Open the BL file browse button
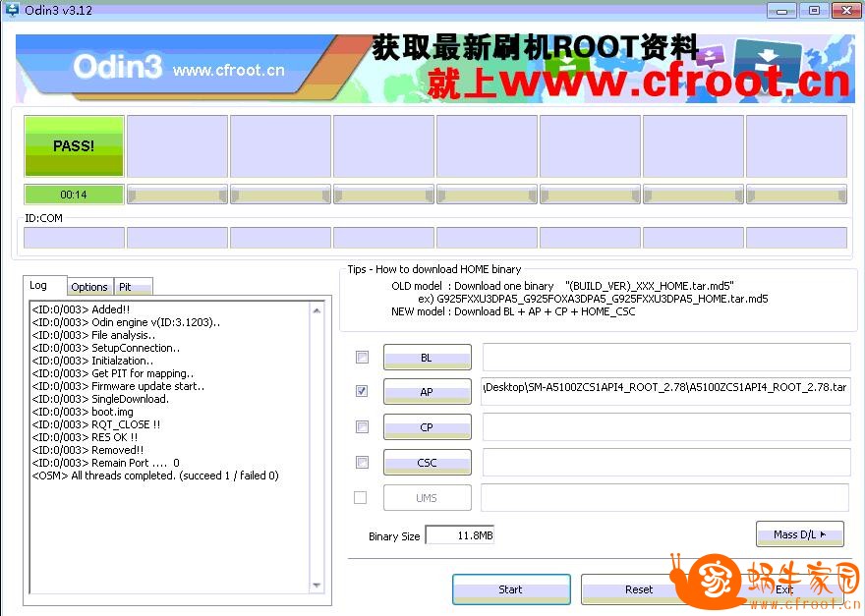Screen dimensions: 865x616 pyautogui.click(x=428, y=358)
